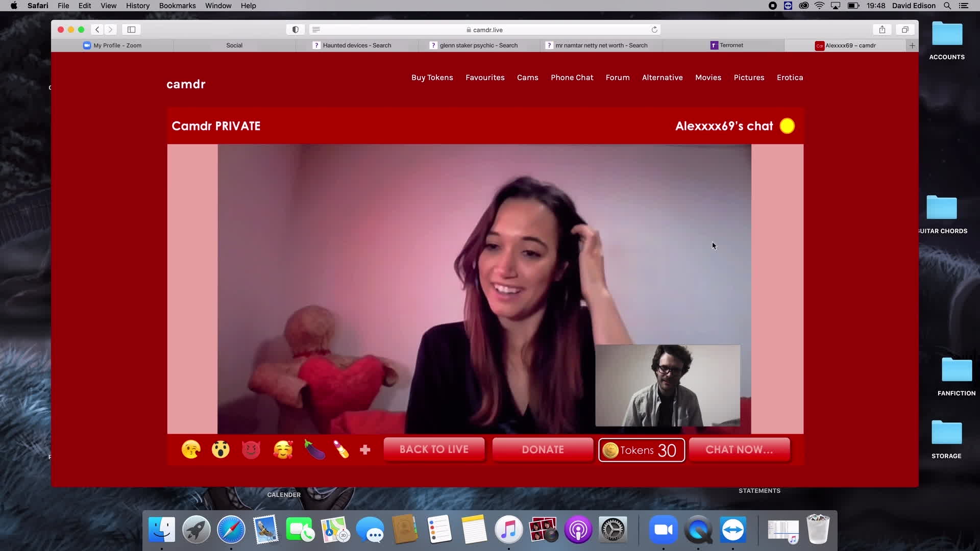Send the kissing face emoji
The width and height of the screenshot is (980, 551).
(x=191, y=449)
